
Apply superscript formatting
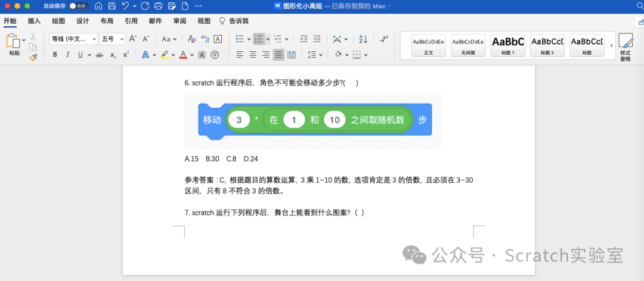click(x=126, y=55)
